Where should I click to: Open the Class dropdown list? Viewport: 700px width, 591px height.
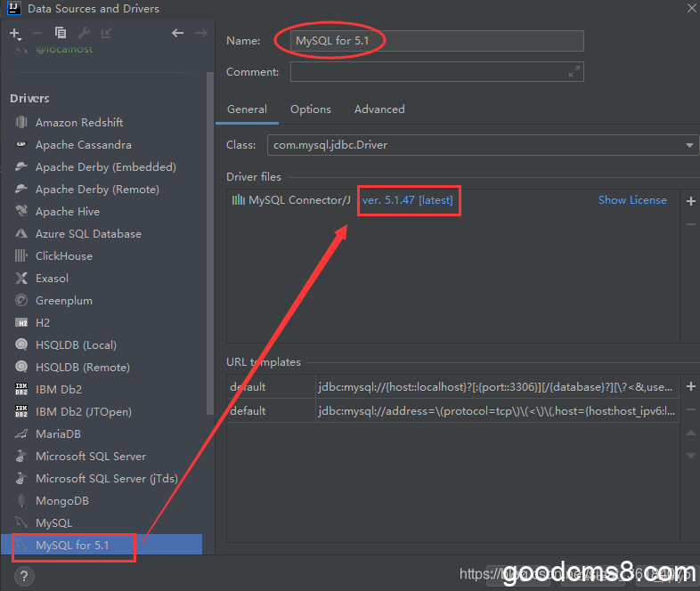coord(689,145)
